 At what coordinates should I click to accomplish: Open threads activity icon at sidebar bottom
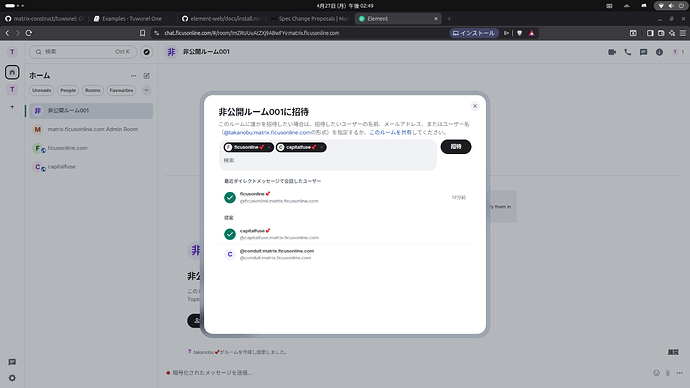coord(12,362)
